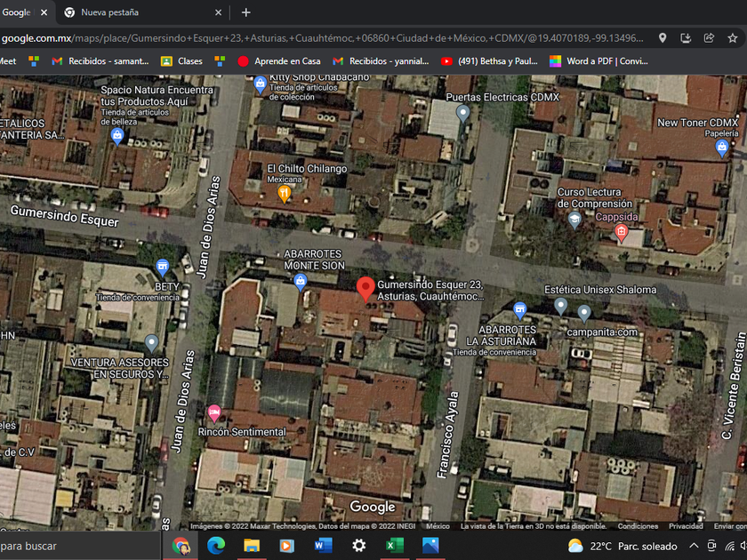
Task: Open a new browser tab
Action: coord(245,12)
